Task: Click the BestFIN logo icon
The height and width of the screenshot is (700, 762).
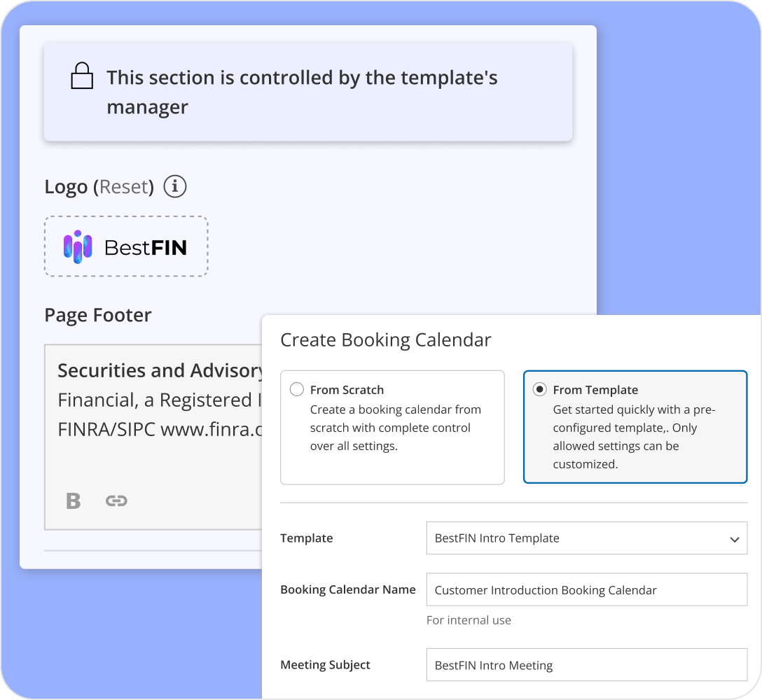Action: tap(79, 246)
